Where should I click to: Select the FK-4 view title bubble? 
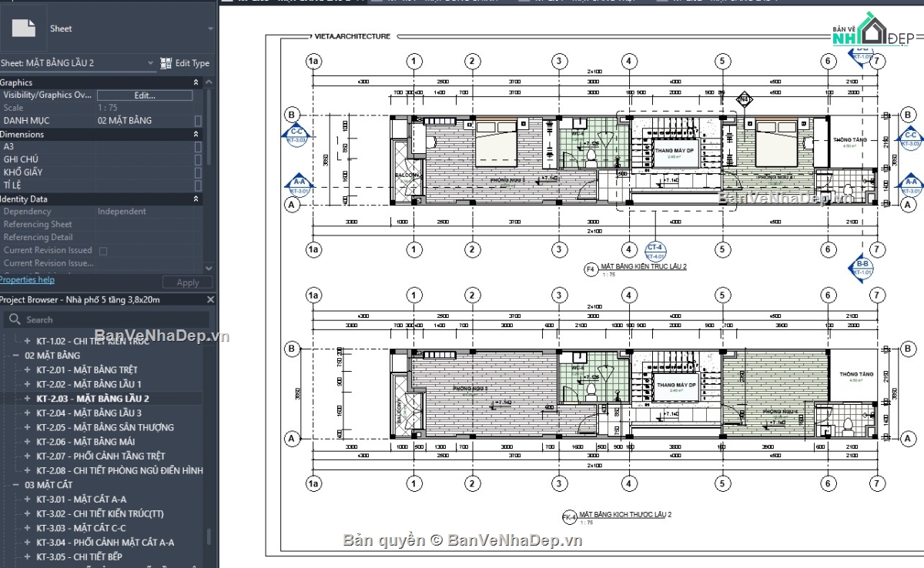[570, 516]
